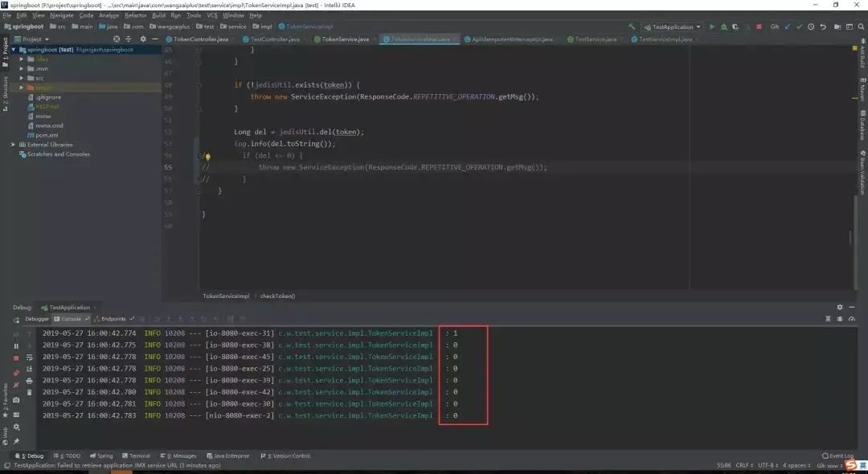Click the intention lightbulb icon at line 54

(207, 157)
